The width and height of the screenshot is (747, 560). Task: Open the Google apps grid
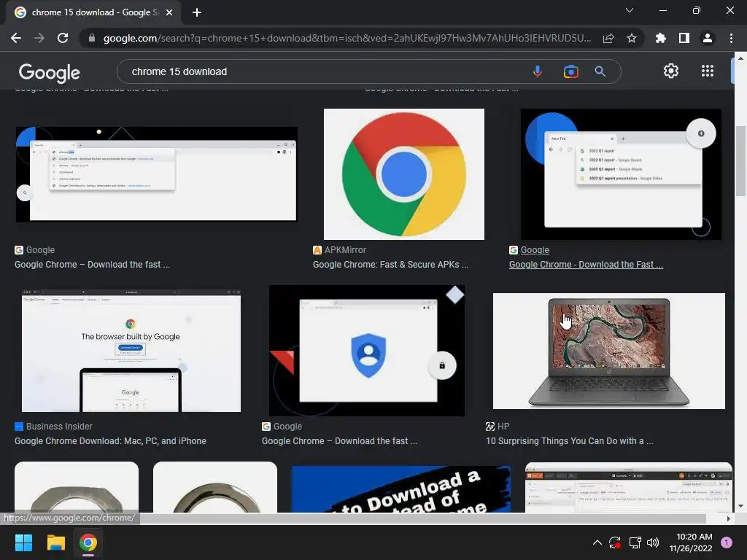[x=708, y=71]
